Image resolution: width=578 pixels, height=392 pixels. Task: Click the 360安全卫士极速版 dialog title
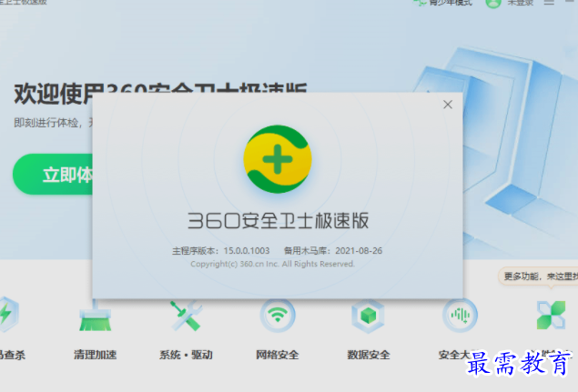(279, 221)
